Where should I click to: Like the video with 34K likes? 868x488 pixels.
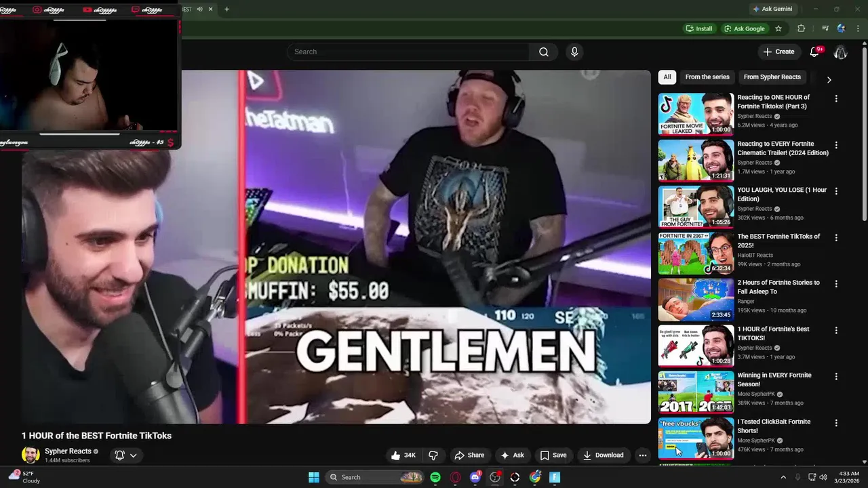point(403,455)
